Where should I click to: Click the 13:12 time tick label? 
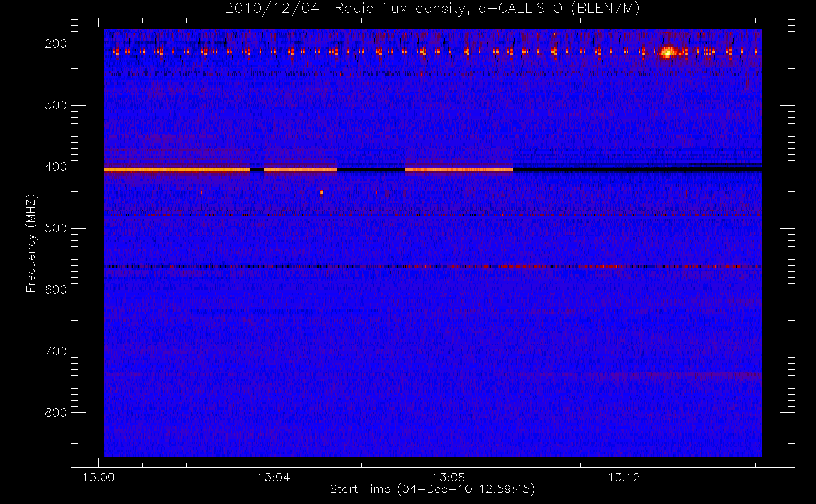(x=624, y=477)
